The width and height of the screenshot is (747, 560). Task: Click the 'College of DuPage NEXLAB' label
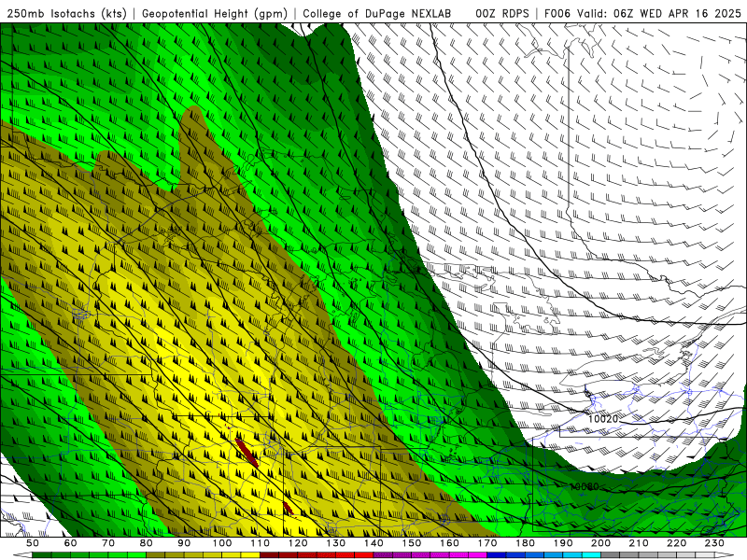[377, 13]
